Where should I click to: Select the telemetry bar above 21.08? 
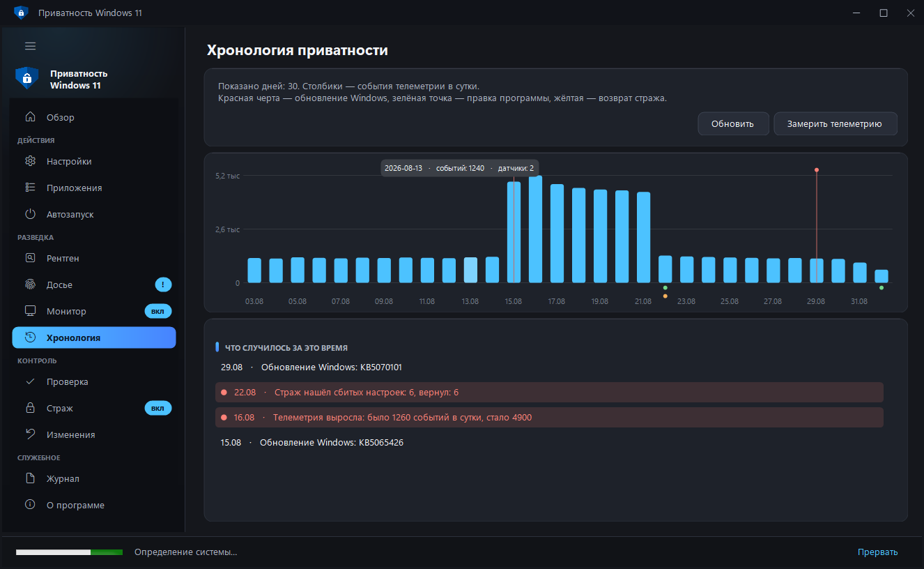pyautogui.click(x=643, y=237)
